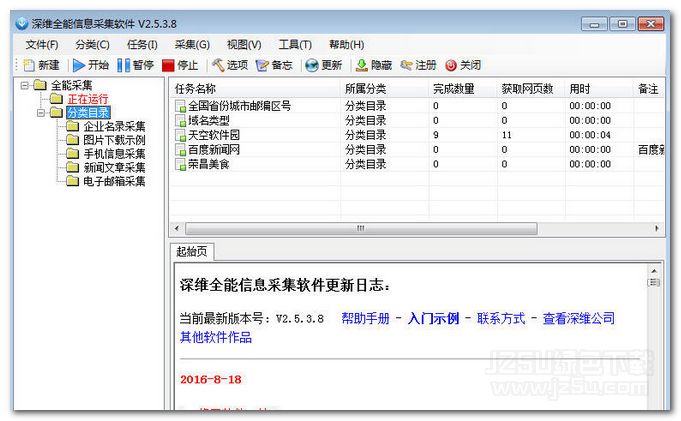
Task: Open the 任务(I) menu
Action: (x=142, y=45)
